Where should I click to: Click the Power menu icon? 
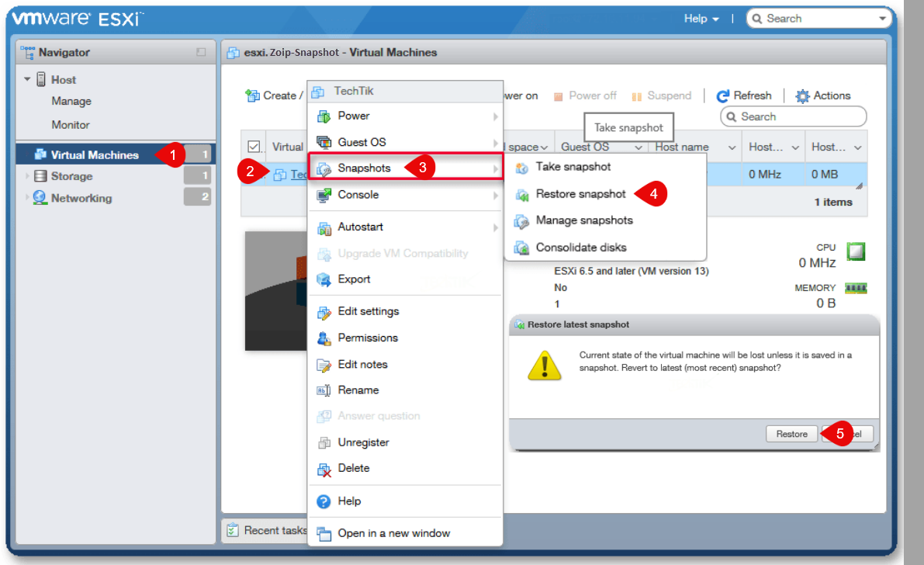tap(324, 116)
